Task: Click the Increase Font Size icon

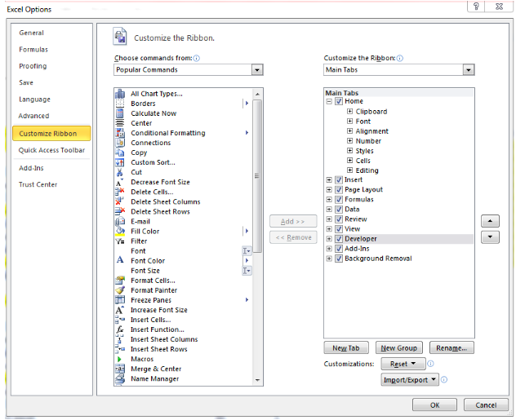Action: point(120,310)
